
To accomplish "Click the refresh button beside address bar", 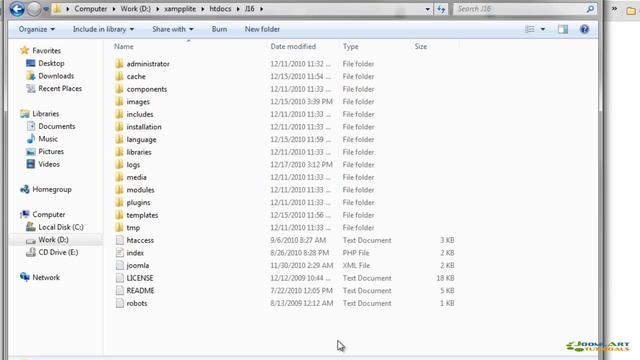I will click(441, 9).
